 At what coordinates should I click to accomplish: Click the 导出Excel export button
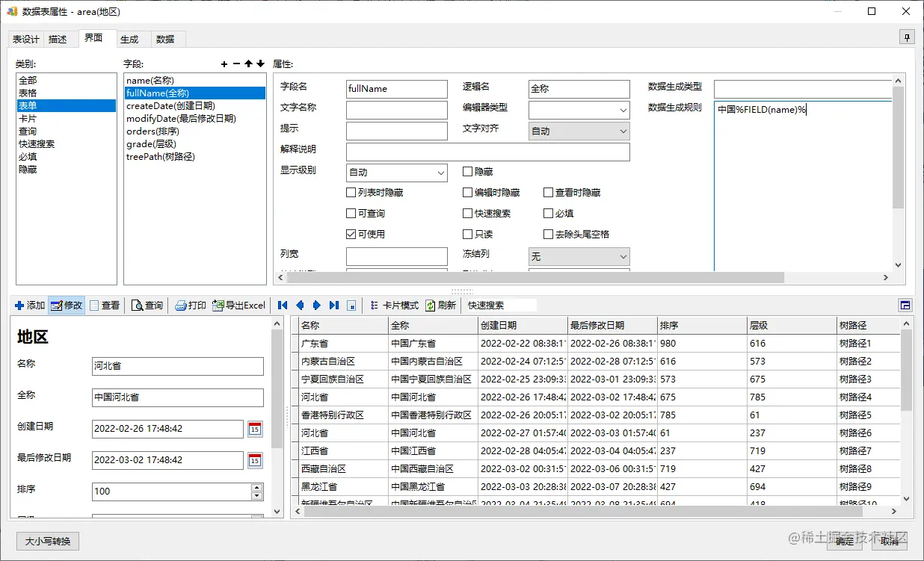(x=239, y=306)
